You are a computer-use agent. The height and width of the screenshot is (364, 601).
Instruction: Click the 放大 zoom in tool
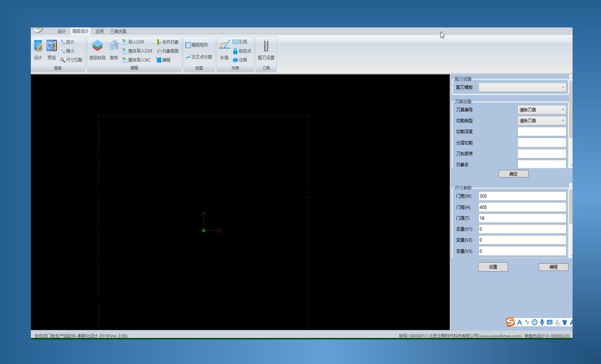(67, 42)
